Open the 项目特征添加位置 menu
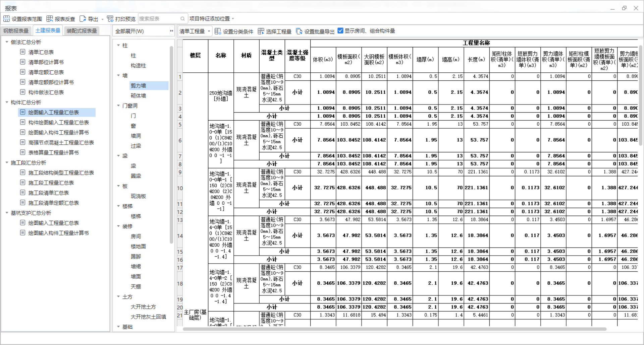This screenshot has height=345, width=644. [212, 19]
